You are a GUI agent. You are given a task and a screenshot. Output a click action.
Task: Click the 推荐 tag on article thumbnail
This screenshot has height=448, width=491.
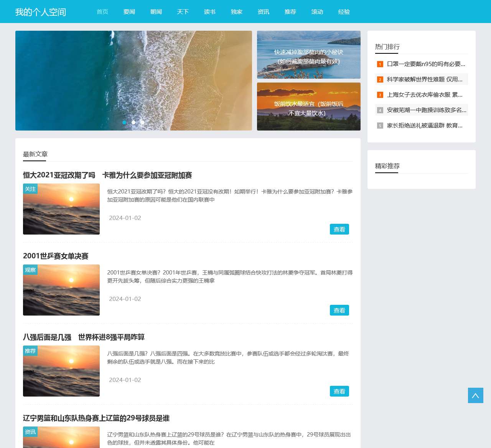coord(30,351)
